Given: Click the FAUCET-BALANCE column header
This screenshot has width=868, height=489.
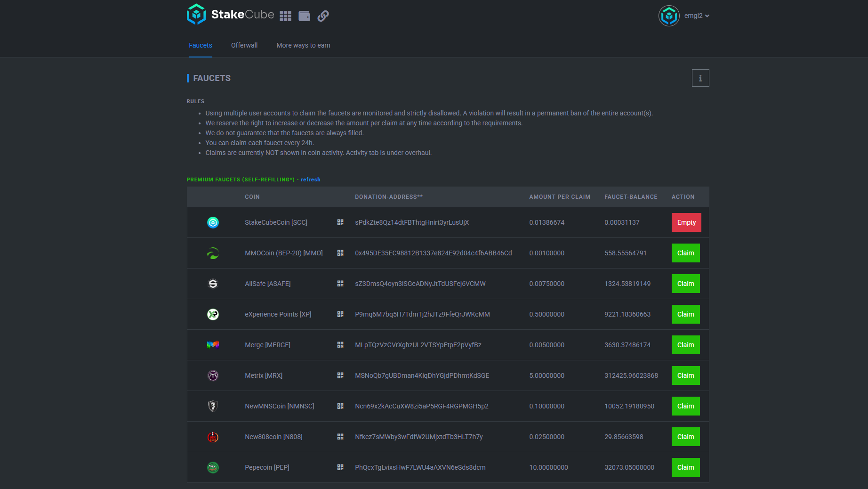Looking at the screenshot, I should coord(631,197).
